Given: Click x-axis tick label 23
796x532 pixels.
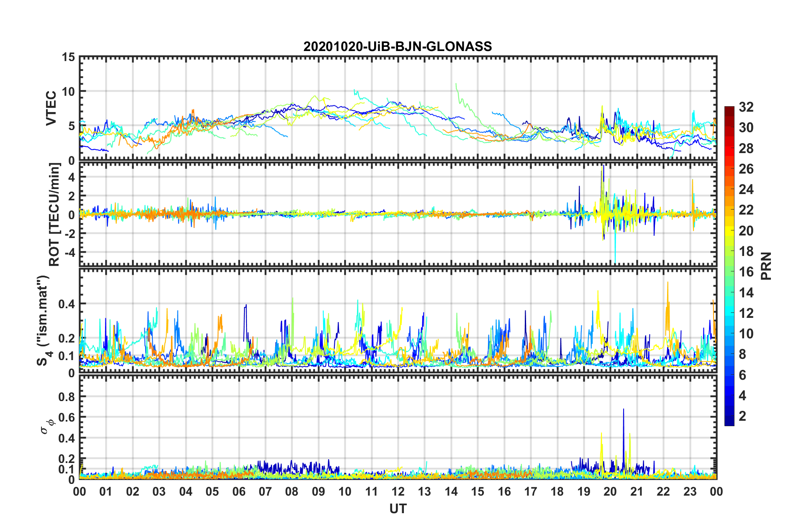Looking at the screenshot, I should click(x=690, y=491).
